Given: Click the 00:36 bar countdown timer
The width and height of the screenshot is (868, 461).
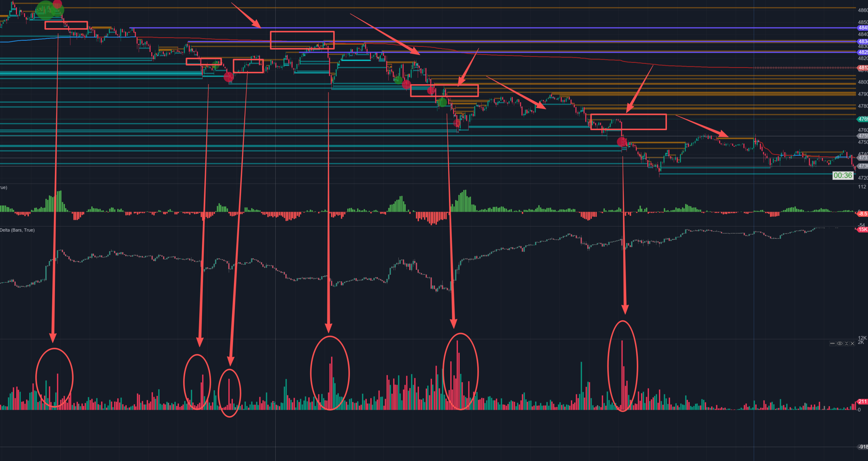Looking at the screenshot, I should [x=843, y=176].
